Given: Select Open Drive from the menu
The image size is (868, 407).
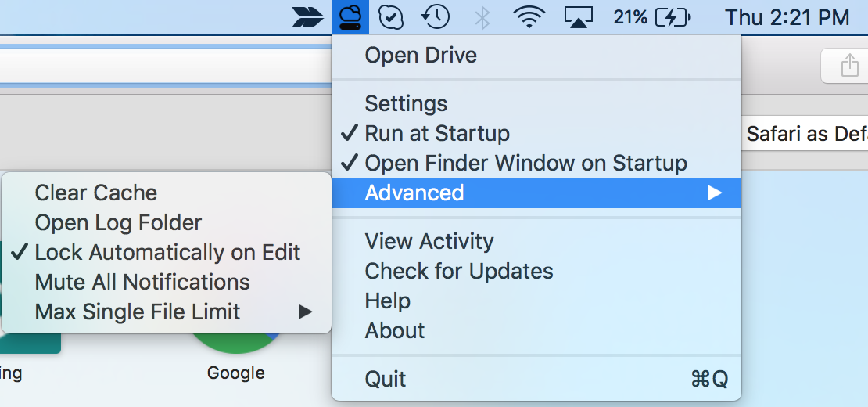Looking at the screenshot, I should (421, 56).
